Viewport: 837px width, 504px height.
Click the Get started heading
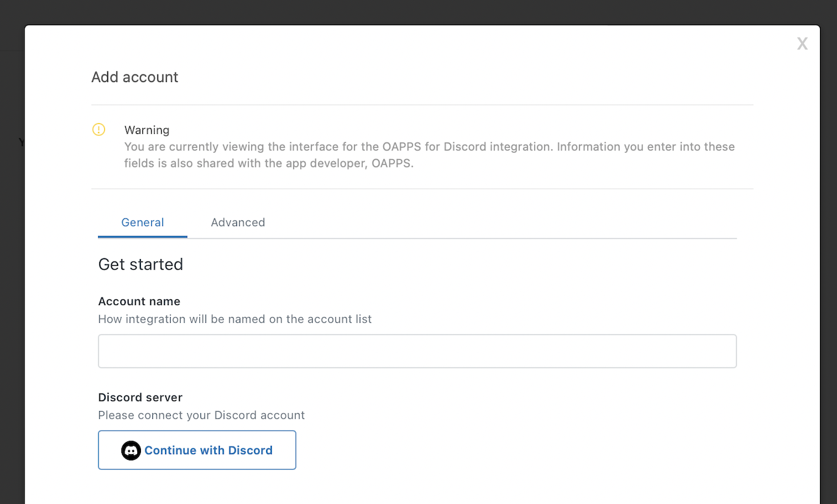pyautogui.click(x=140, y=264)
